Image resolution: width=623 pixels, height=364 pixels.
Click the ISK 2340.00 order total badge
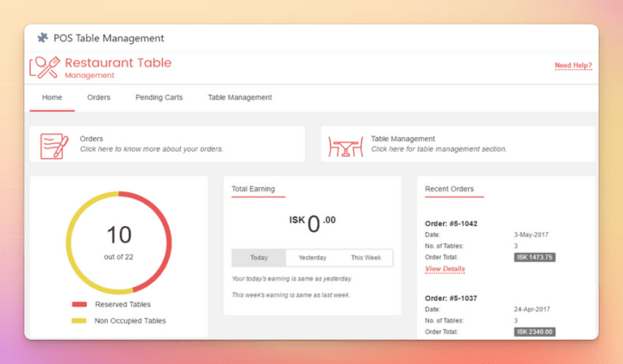point(535,332)
